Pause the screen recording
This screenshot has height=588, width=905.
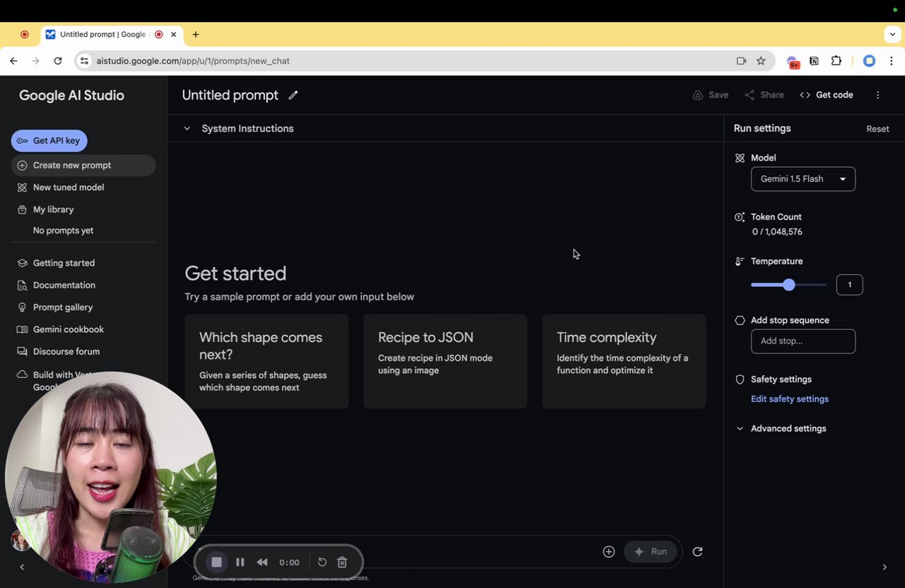click(x=240, y=563)
